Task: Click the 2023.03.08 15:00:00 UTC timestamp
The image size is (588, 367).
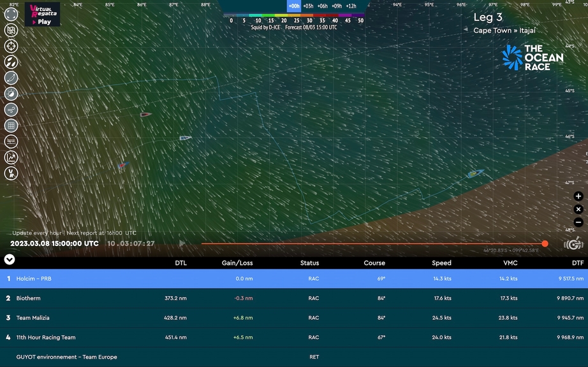Action: coord(54,243)
